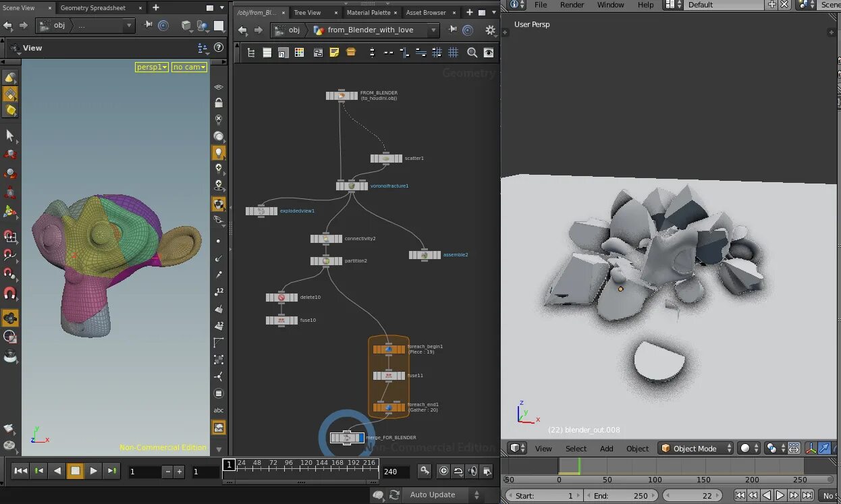
Task: Click the voronoifracture1 node icon
Action: coord(352,186)
